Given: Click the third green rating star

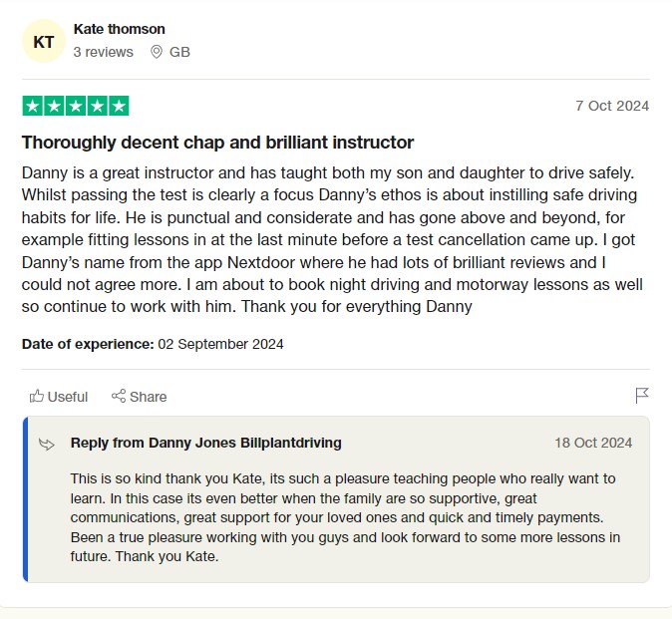Looking at the screenshot, I should (x=76, y=106).
